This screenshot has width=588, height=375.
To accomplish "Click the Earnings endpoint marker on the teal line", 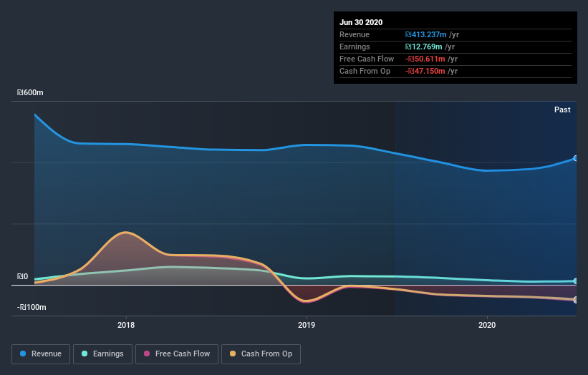I will coord(575,281).
